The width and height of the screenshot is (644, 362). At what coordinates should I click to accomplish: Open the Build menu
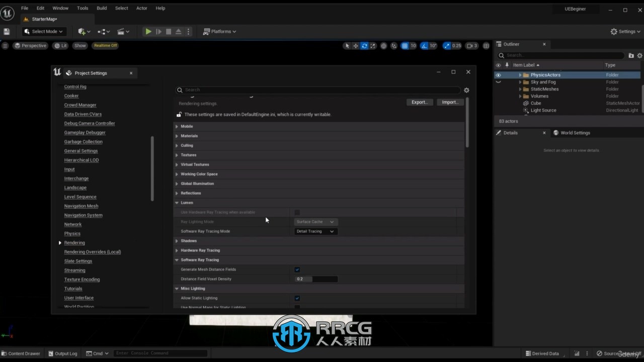[102, 8]
